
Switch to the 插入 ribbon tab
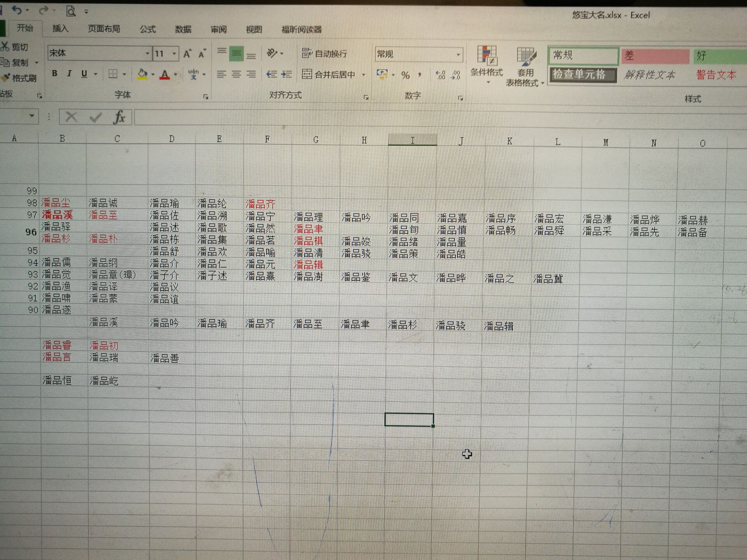click(60, 28)
